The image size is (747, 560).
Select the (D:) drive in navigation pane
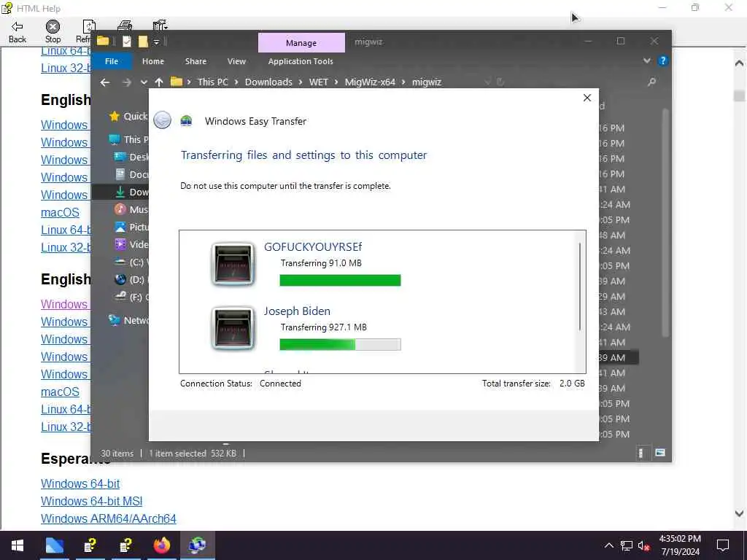click(x=131, y=279)
